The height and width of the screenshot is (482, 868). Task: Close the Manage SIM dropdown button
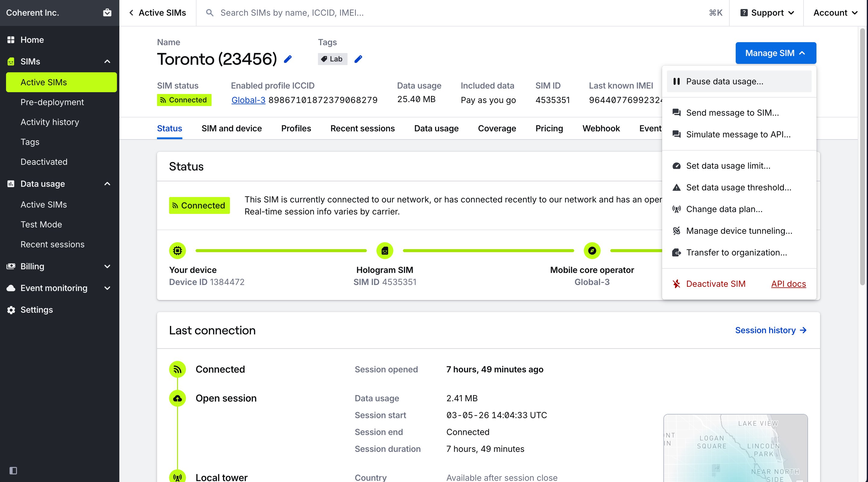[x=775, y=53]
